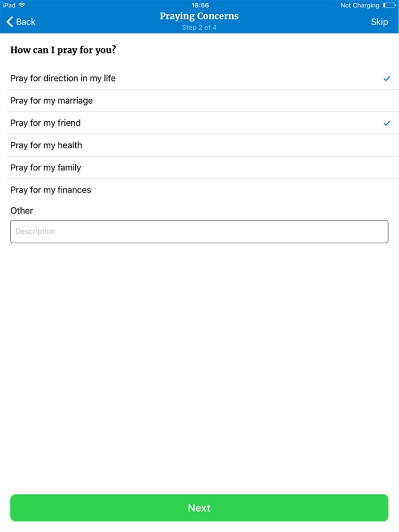
Task: Tap the 'Not Charging' status text
Action: (x=360, y=5)
